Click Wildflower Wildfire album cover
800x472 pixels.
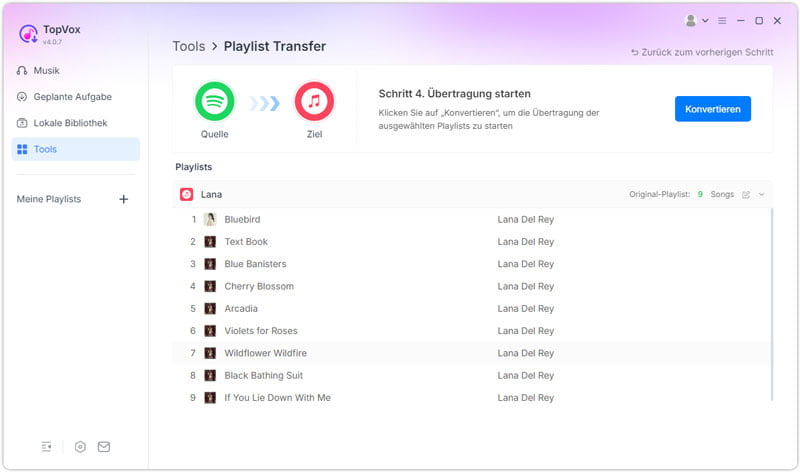click(210, 353)
